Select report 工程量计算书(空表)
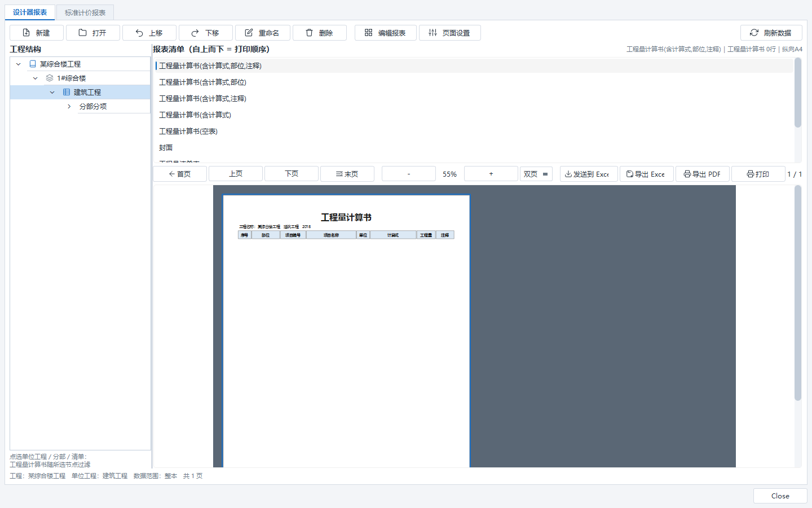The height and width of the screenshot is (508, 812). pyautogui.click(x=474, y=132)
